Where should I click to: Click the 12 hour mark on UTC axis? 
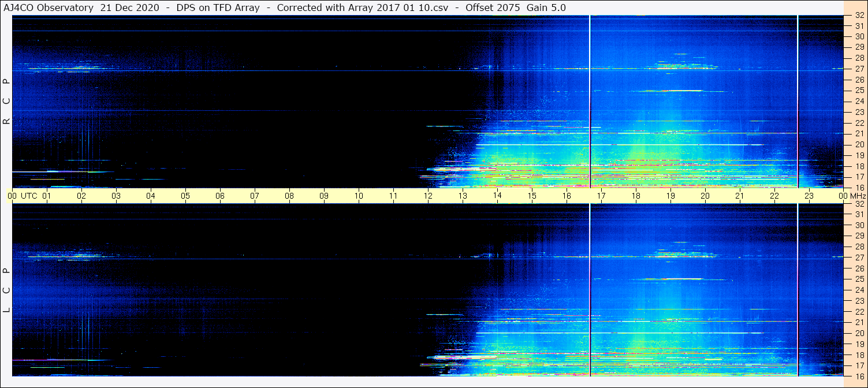(x=428, y=196)
